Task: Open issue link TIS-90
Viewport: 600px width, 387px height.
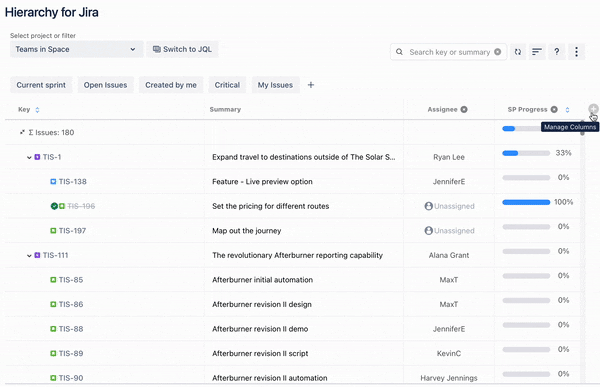Action: (x=71, y=378)
